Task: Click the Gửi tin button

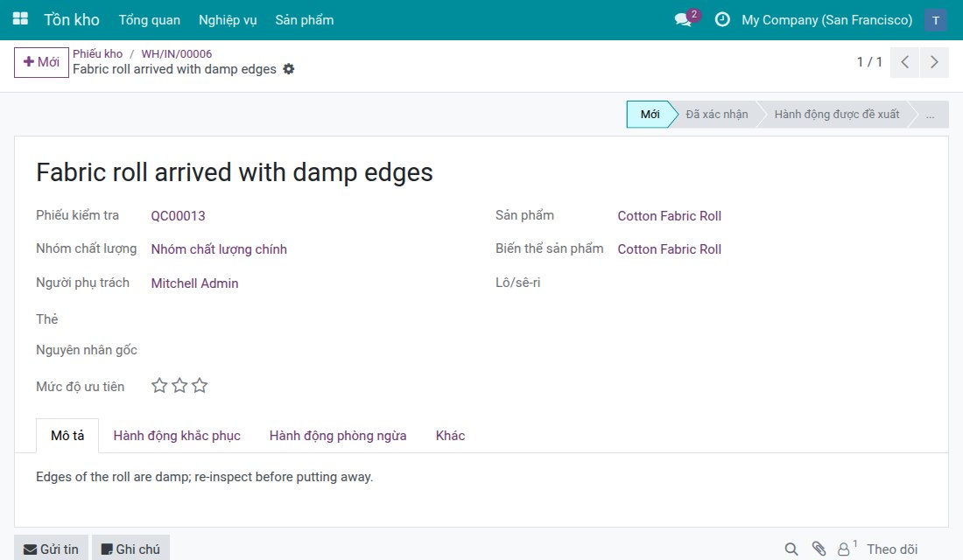Action: [x=51, y=549]
